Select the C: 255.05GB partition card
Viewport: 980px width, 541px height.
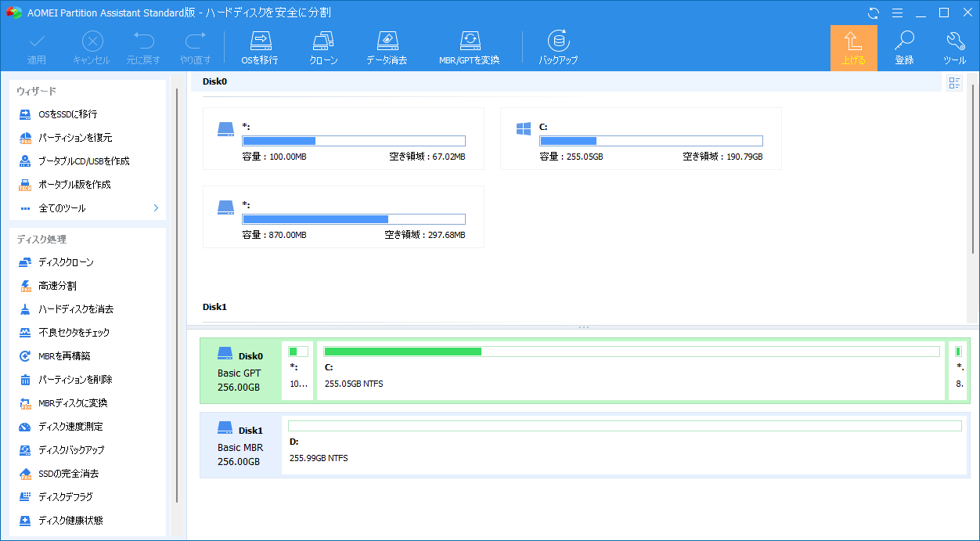pos(641,139)
